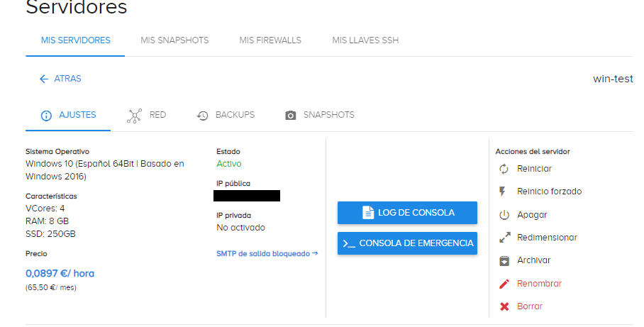The image size is (644, 327).
Task: Click the RAM: 8 GB text
Action: tap(48, 221)
